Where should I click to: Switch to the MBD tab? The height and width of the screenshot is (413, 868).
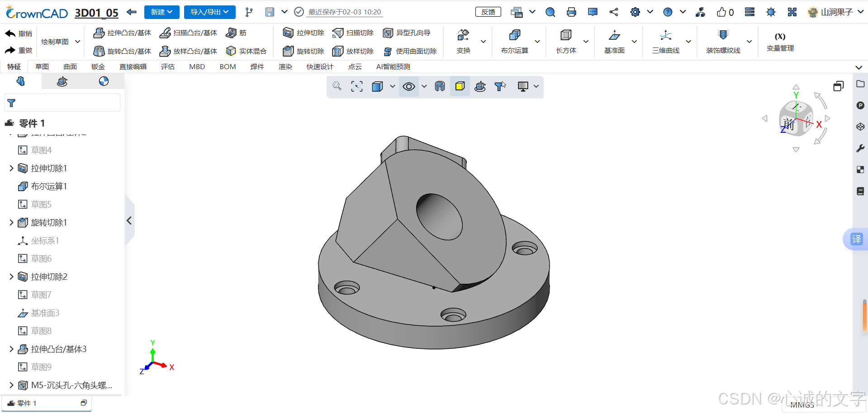click(x=197, y=66)
